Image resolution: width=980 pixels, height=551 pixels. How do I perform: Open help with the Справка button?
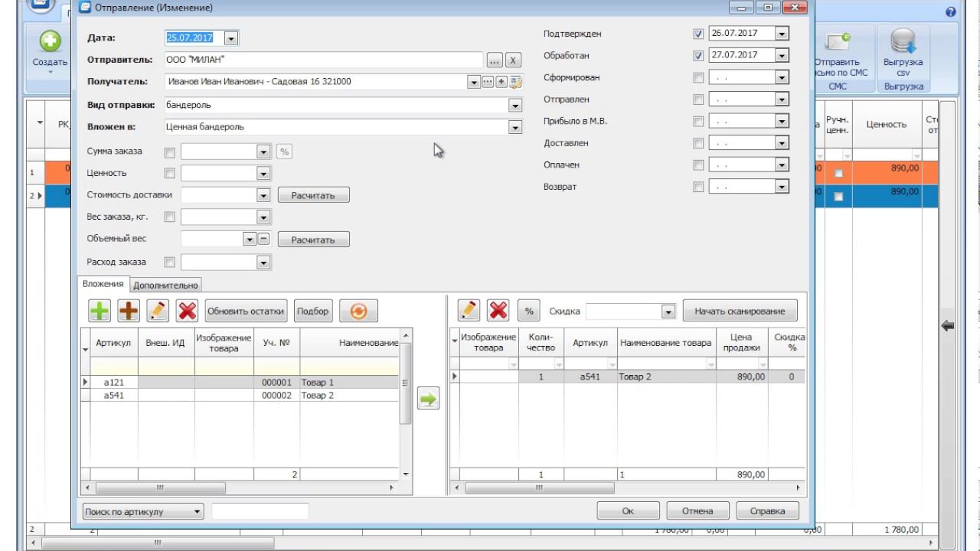767,511
